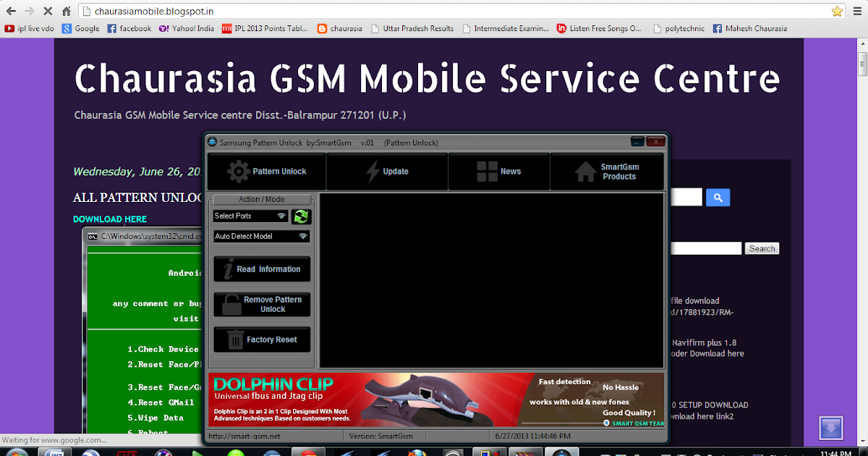Go back in the Chrome browser
This screenshot has width=868, height=456.
coord(11,11)
